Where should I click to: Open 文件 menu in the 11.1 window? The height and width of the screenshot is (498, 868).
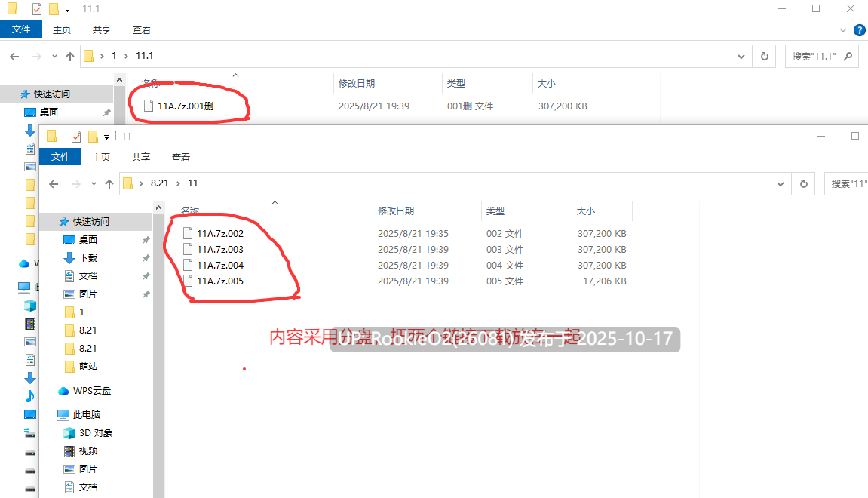click(21, 29)
